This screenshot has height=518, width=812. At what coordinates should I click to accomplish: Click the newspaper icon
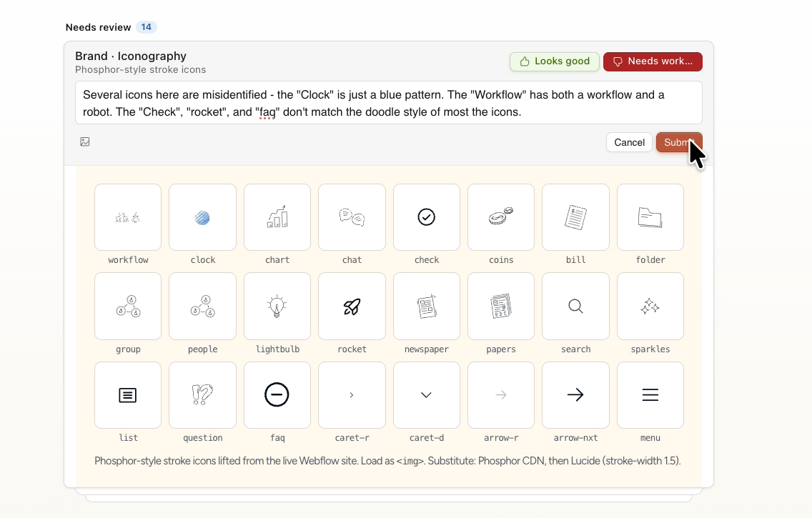[x=426, y=306]
